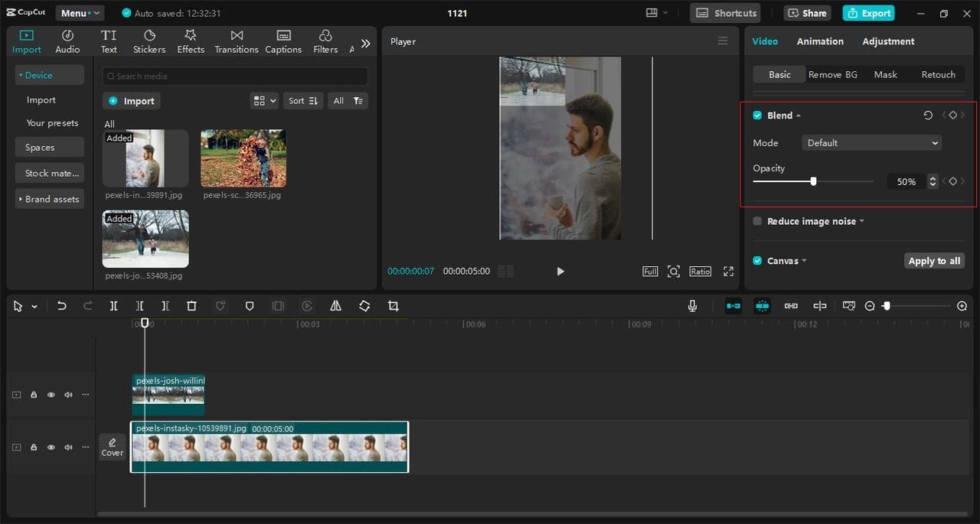Image resolution: width=980 pixels, height=524 pixels.
Task: Hide the pexels-josh track with the eye toggle
Action: pyautogui.click(x=51, y=394)
